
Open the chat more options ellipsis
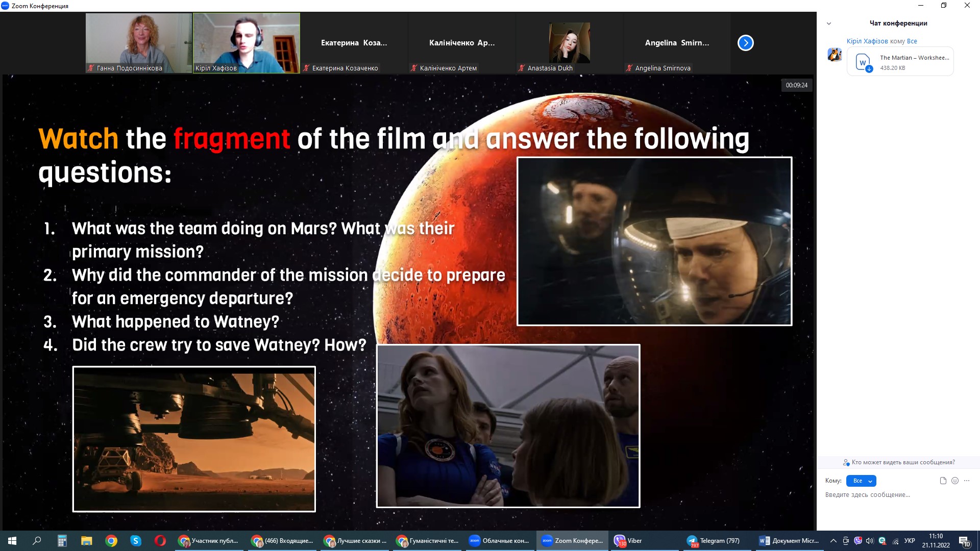pyautogui.click(x=967, y=481)
